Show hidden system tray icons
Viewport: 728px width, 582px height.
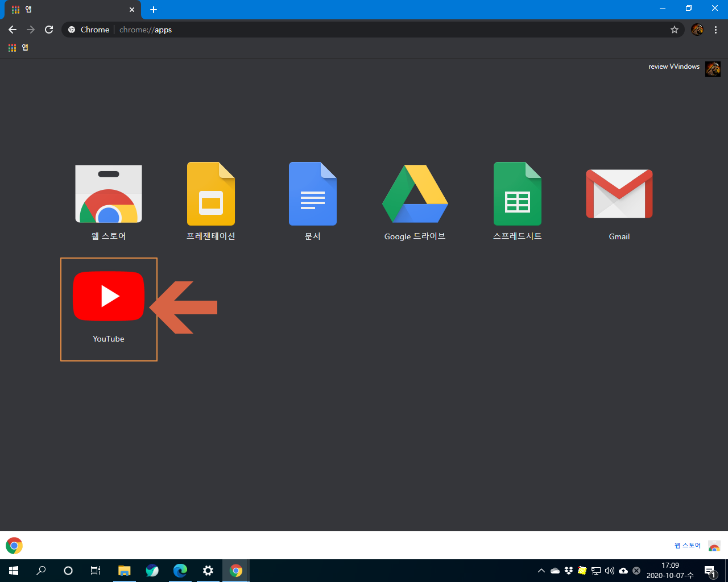pyautogui.click(x=541, y=571)
